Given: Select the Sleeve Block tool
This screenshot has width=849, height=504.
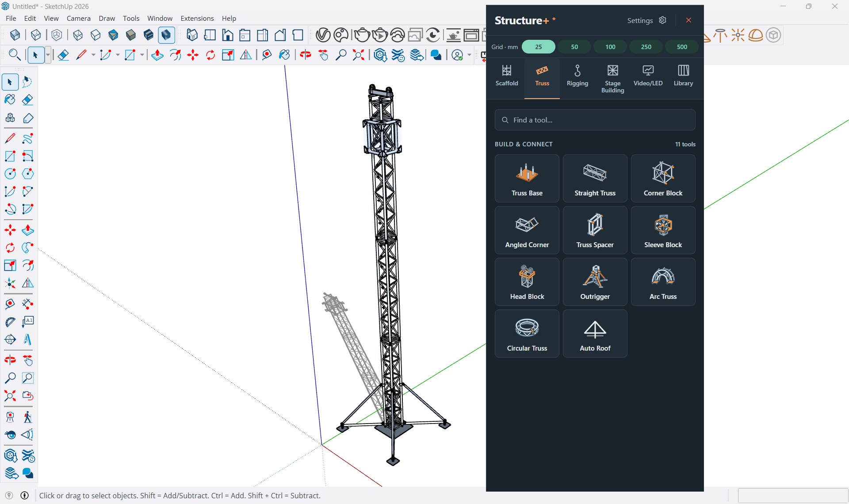Looking at the screenshot, I should point(663,230).
